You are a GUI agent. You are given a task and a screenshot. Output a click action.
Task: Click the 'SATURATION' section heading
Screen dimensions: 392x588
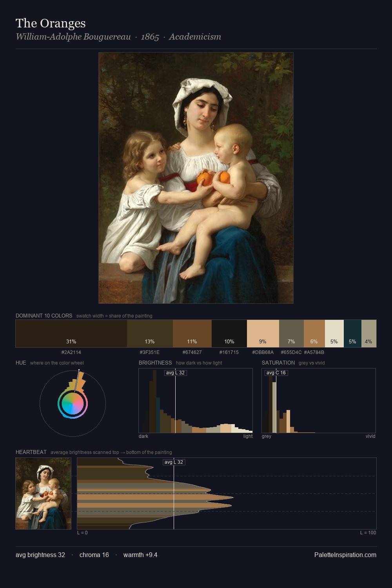[x=278, y=363]
